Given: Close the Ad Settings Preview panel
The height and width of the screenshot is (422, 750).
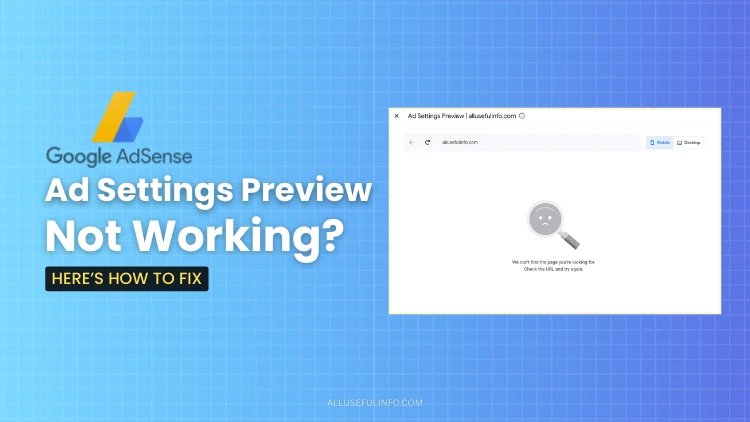Looking at the screenshot, I should pos(397,116).
